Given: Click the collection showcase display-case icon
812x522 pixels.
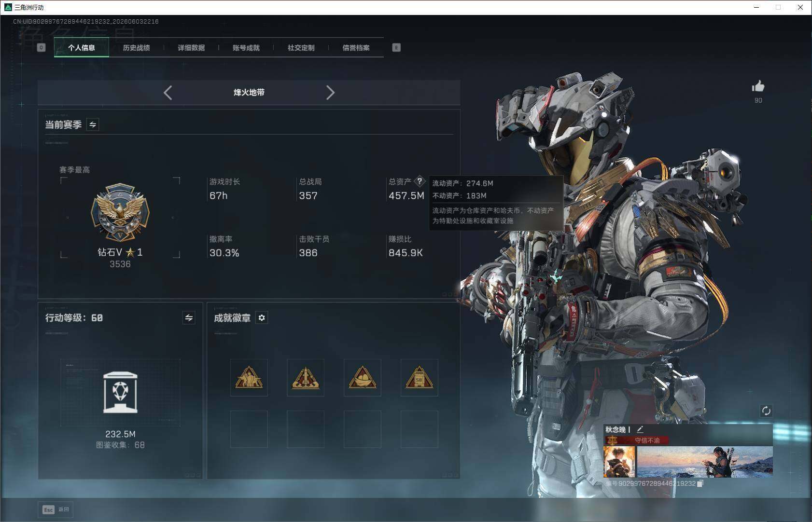Looking at the screenshot, I should pyautogui.click(x=120, y=392).
